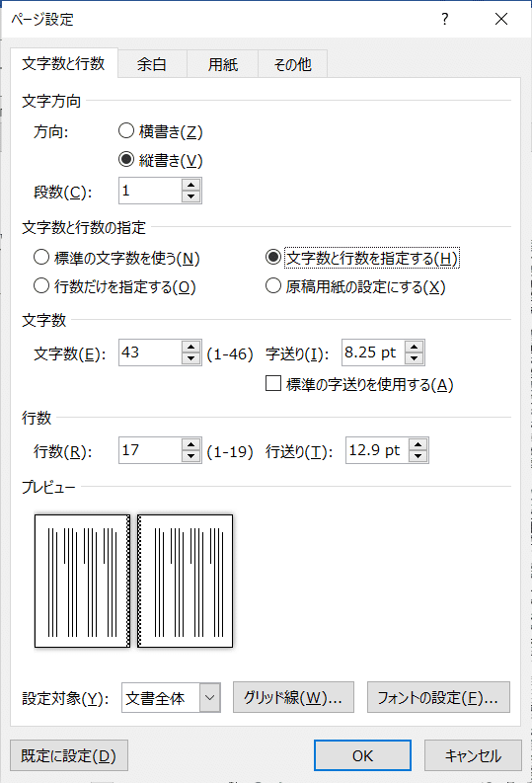532x783 pixels.
Task: Click the 文字数(E) field showing 43
Action: 150,352
